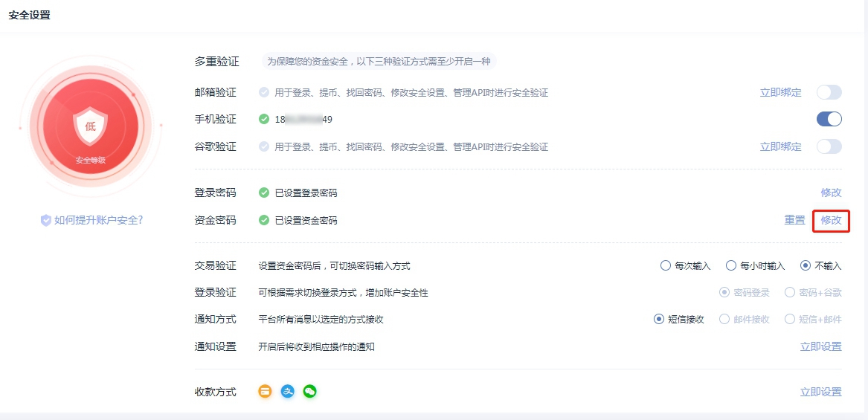Screen dimensions: 868x420
Task: Click the red security level shield icon
Action: click(x=90, y=126)
